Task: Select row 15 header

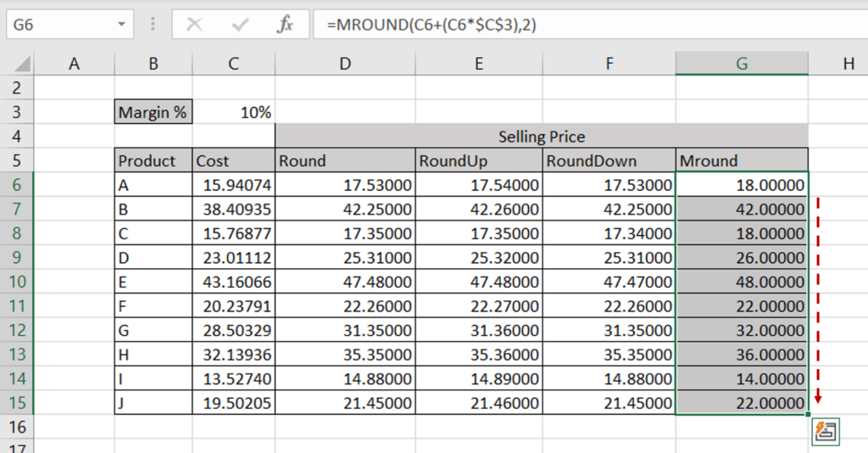Action: coord(17,403)
